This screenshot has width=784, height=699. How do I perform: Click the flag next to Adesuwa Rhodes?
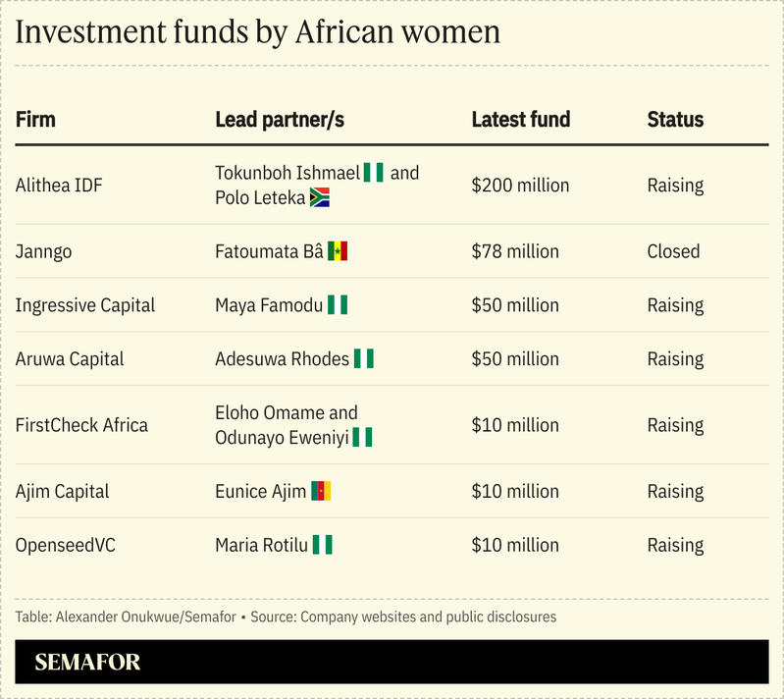pyautogui.click(x=364, y=359)
